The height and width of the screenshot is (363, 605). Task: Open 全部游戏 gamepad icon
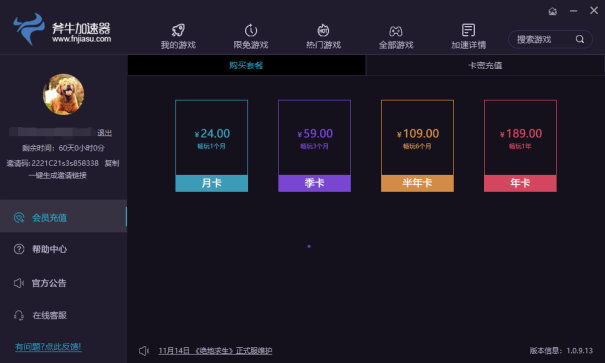pos(396,31)
